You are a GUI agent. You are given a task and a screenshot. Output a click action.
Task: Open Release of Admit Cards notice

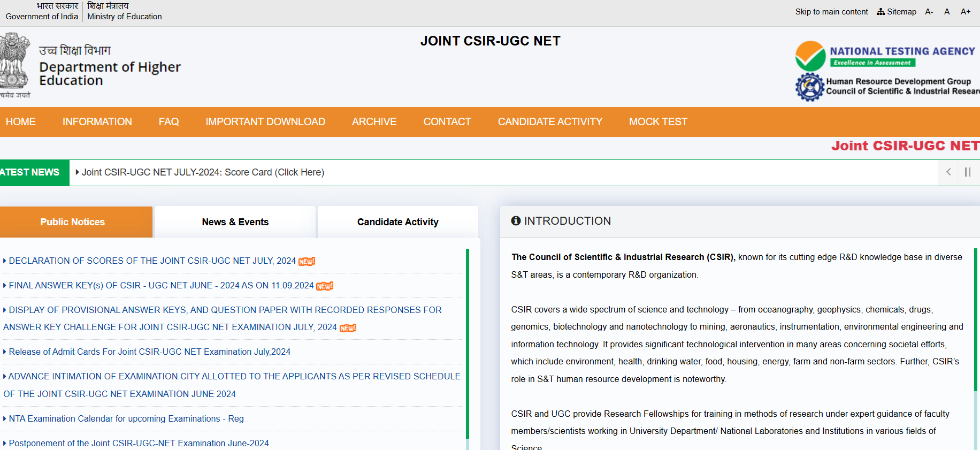(x=149, y=352)
